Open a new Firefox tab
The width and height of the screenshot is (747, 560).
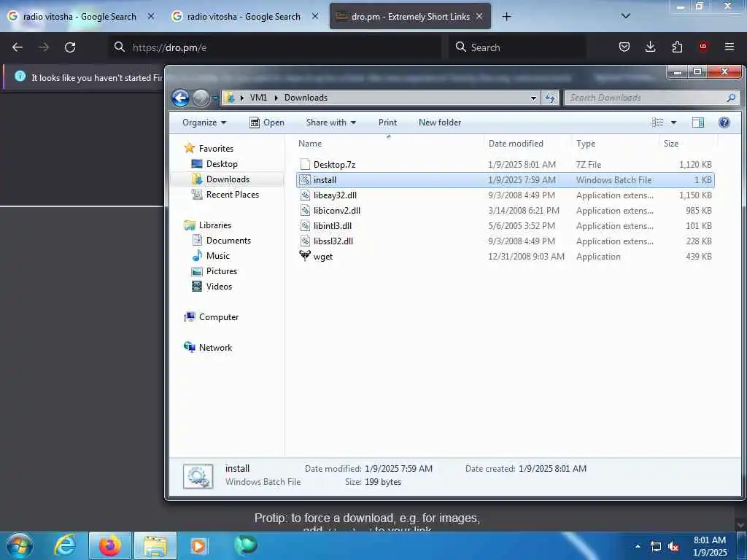(x=506, y=17)
